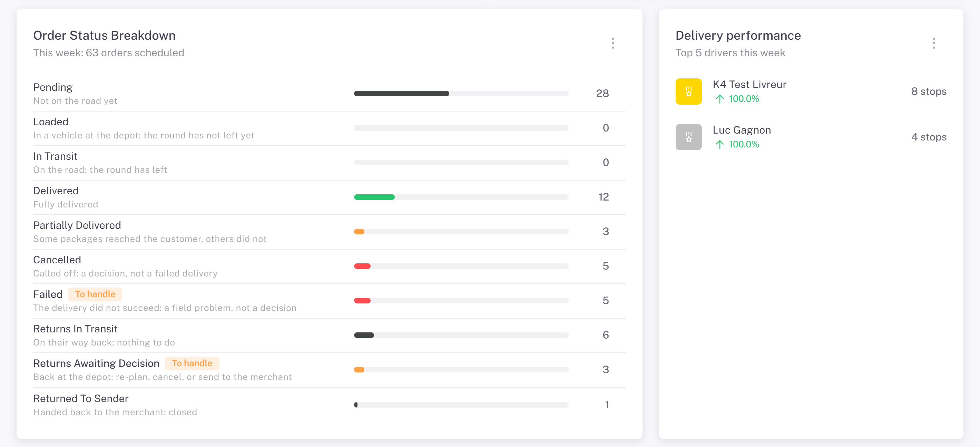The width and height of the screenshot is (980, 447).
Task: Click the Pending status label
Action: click(x=53, y=87)
